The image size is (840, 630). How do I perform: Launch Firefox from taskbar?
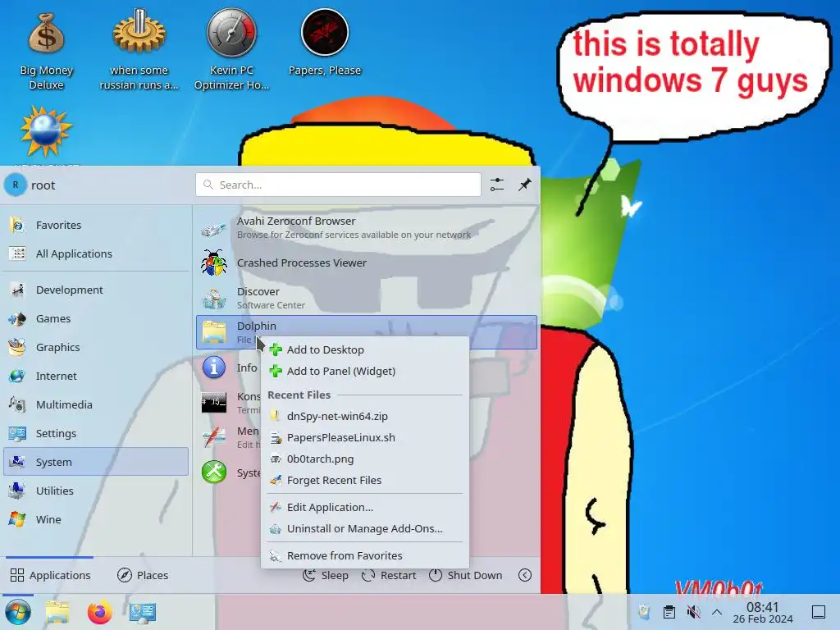click(99, 612)
